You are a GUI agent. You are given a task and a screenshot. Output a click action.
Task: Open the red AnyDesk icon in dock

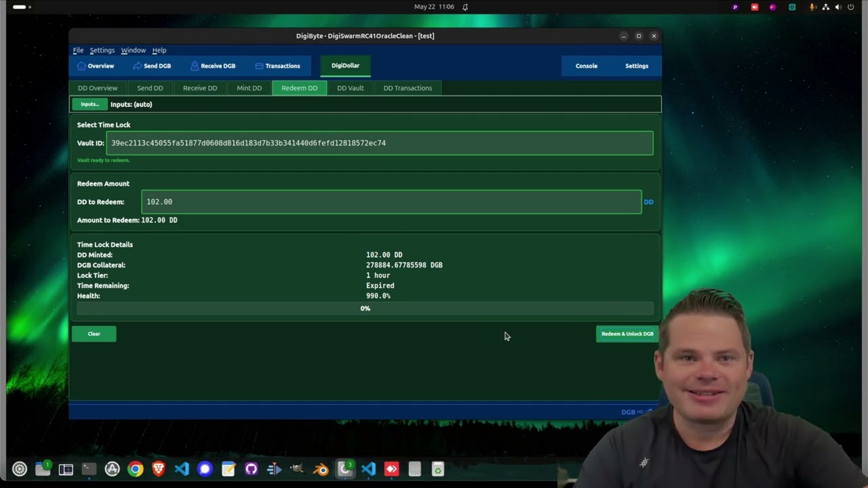click(391, 469)
